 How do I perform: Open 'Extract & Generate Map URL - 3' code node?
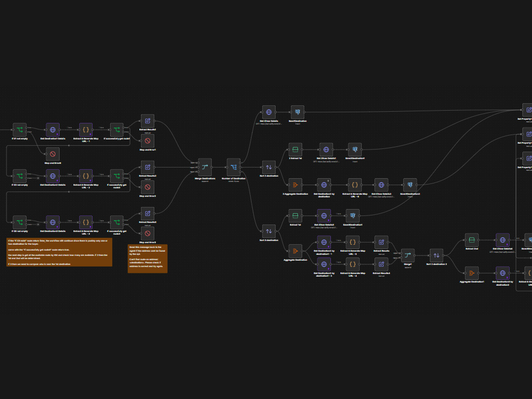[86, 222]
